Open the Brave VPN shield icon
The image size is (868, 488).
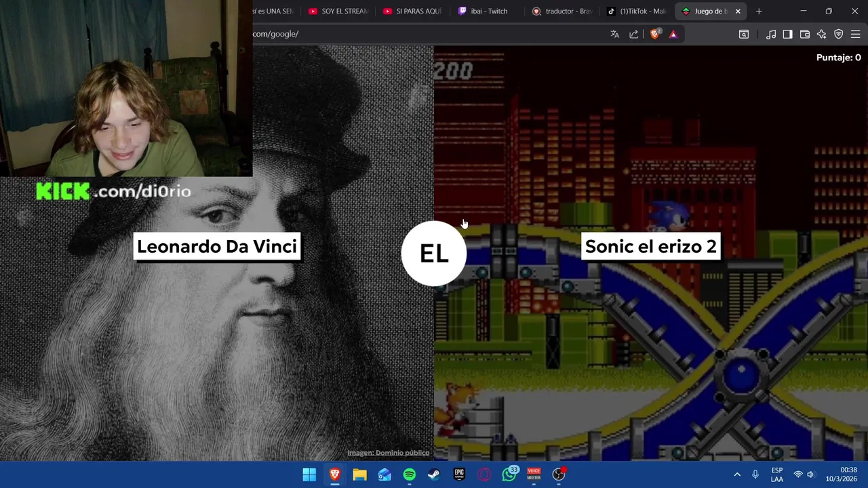(838, 34)
